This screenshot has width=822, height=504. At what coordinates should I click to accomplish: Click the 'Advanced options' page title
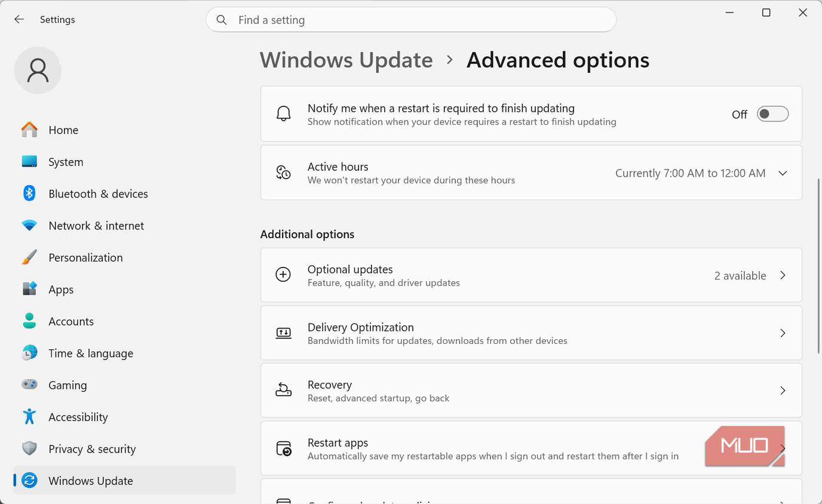click(558, 60)
